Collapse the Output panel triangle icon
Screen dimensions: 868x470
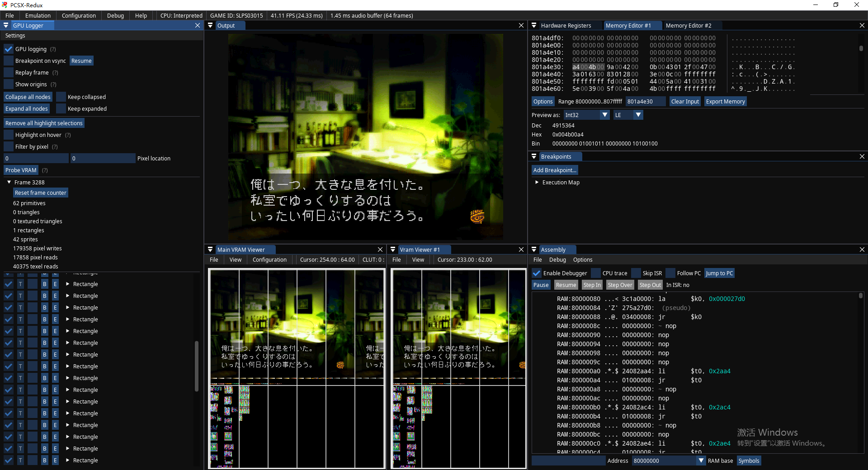pyautogui.click(x=210, y=26)
